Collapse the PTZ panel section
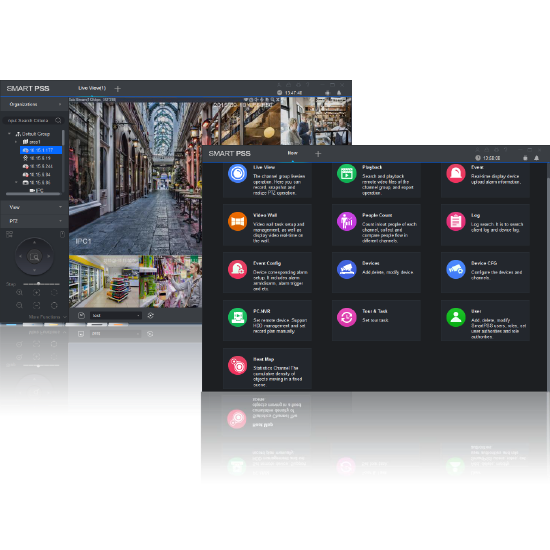The width and height of the screenshot is (550, 550). pyautogui.click(x=34, y=221)
